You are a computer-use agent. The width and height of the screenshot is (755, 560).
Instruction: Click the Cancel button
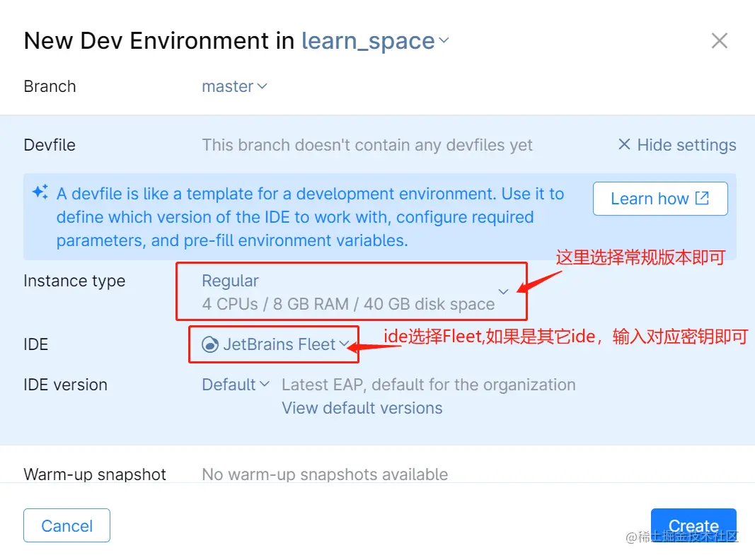67,525
